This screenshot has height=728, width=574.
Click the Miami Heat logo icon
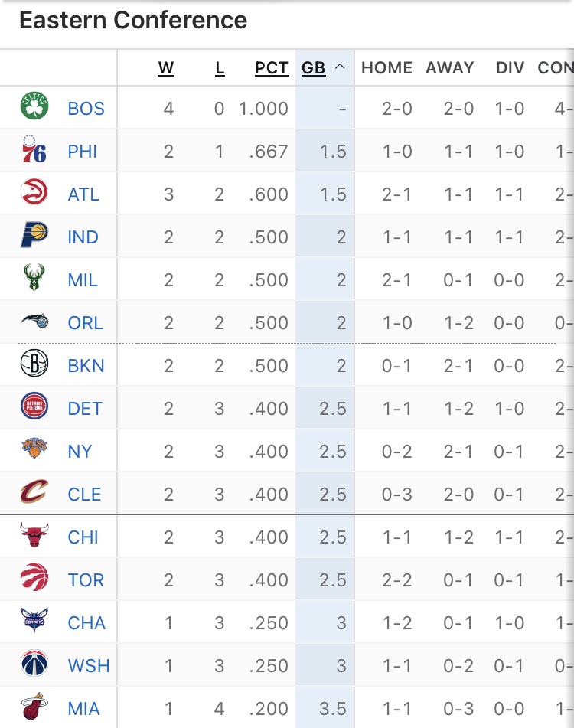click(34, 708)
